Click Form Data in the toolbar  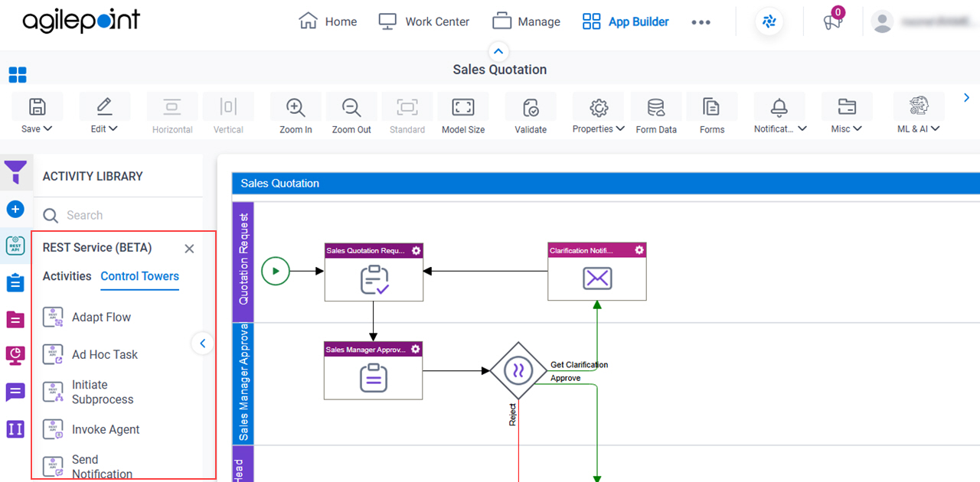656,114
